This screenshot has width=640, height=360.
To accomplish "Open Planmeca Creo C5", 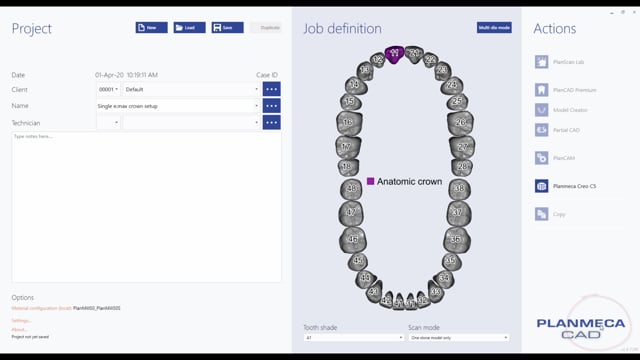I will point(566,186).
